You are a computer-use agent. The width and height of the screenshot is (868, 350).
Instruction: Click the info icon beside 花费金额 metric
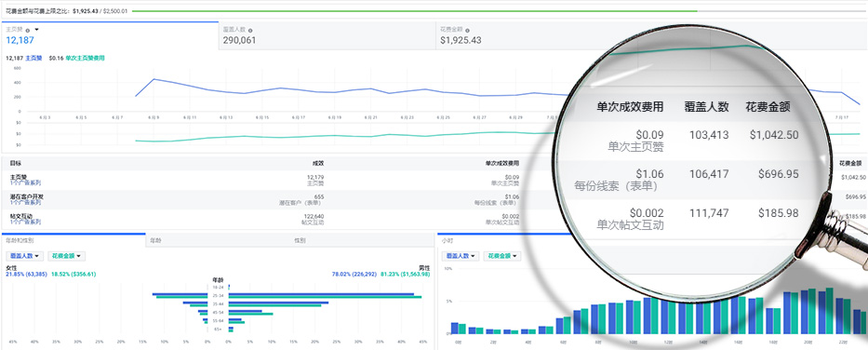click(x=467, y=30)
